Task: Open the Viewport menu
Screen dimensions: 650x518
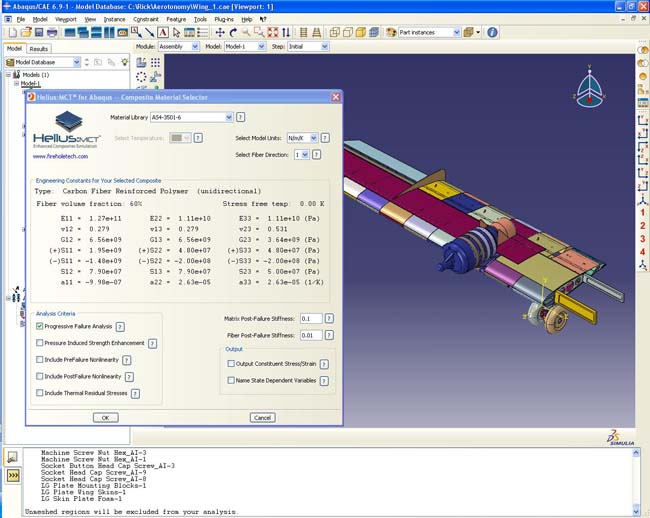Action: click(x=65, y=19)
